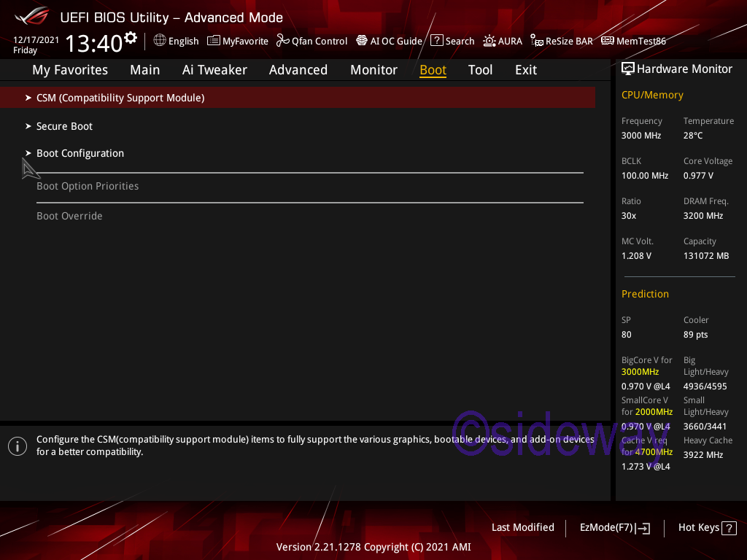Click the 3200 MHz DRAM frequency value

[x=703, y=216]
